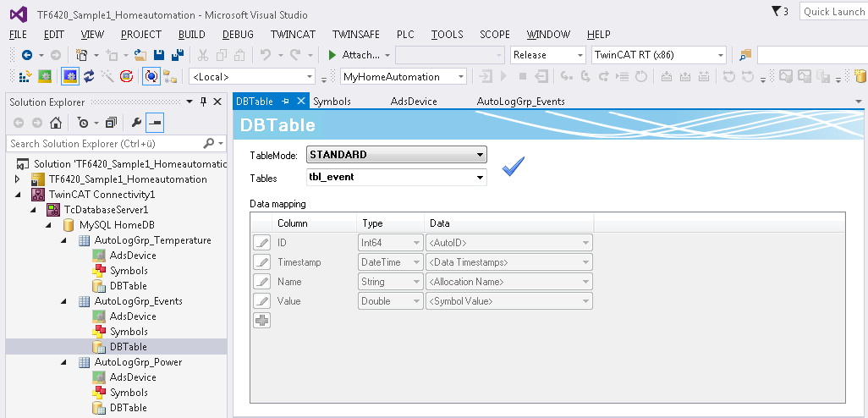Open the AutoID data dropdown

point(508,243)
